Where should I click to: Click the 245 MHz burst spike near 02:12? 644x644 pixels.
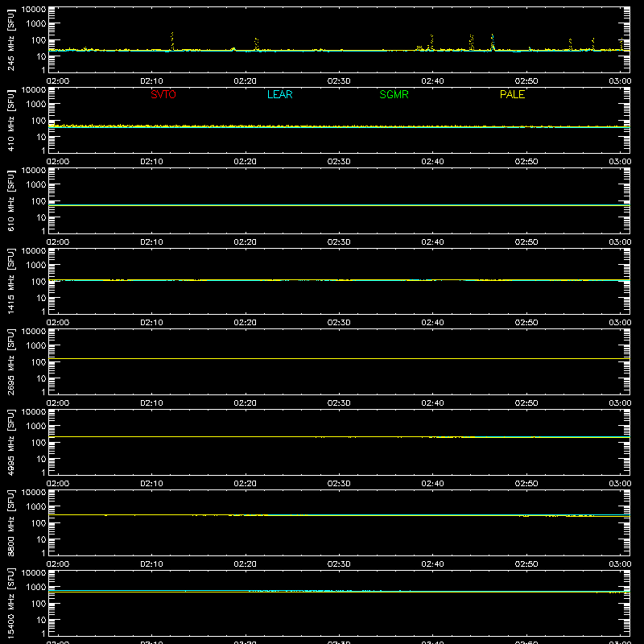pos(172,41)
